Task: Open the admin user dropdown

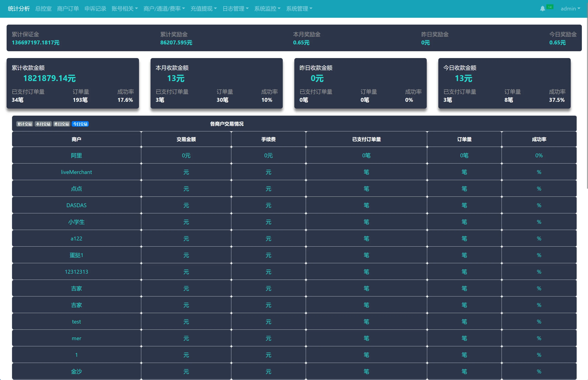Action: 570,9
